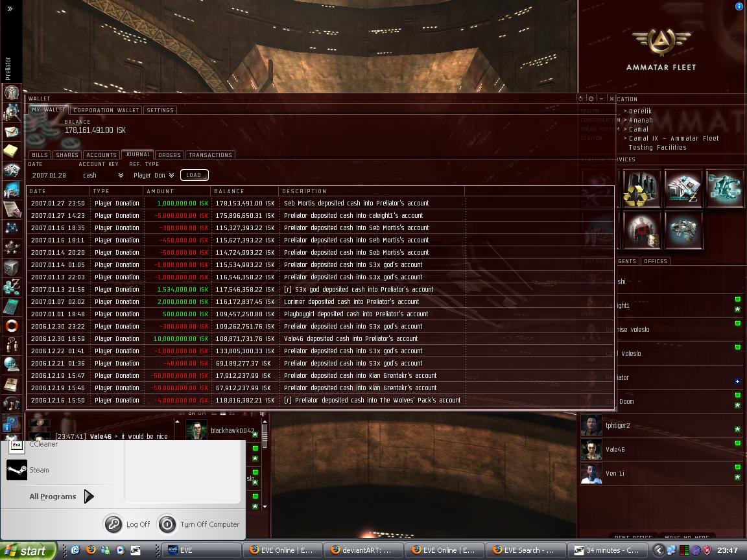Open the Accounts tab
Screen dimensions: 747x560
click(101, 155)
